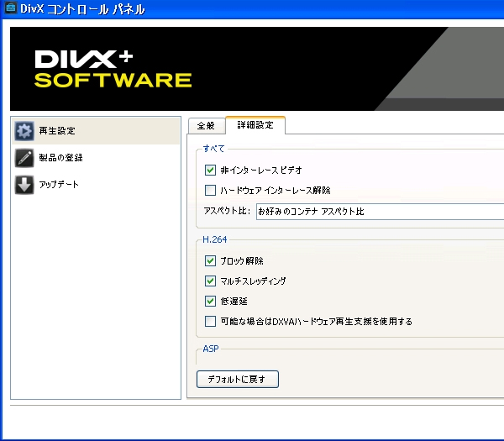Click the H.264 group heading
Viewport: 504px width, 441px height.
pyautogui.click(x=214, y=239)
